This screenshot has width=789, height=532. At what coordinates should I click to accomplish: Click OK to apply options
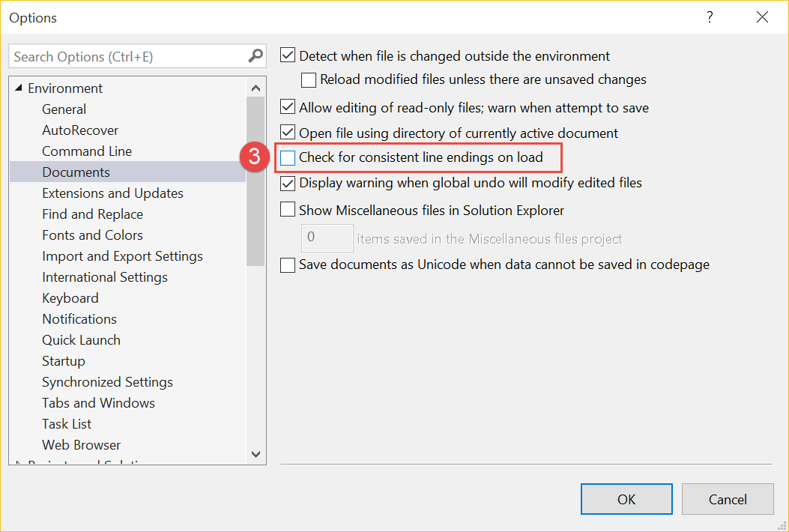point(626,499)
